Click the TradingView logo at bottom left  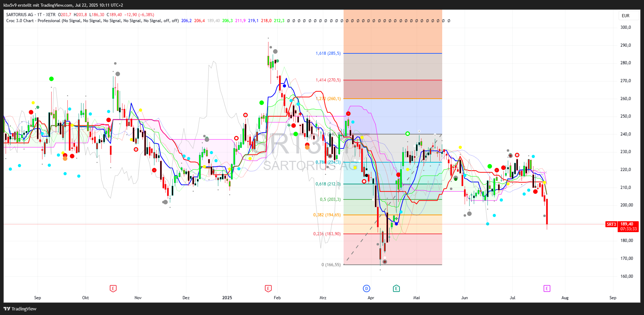20,309
